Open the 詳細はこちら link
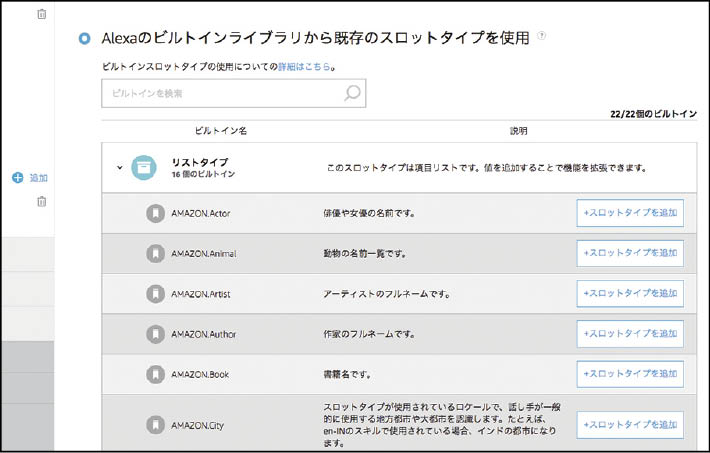Viewport: 710px width, 453px height. pyautogui.click(x=304, y=67)
